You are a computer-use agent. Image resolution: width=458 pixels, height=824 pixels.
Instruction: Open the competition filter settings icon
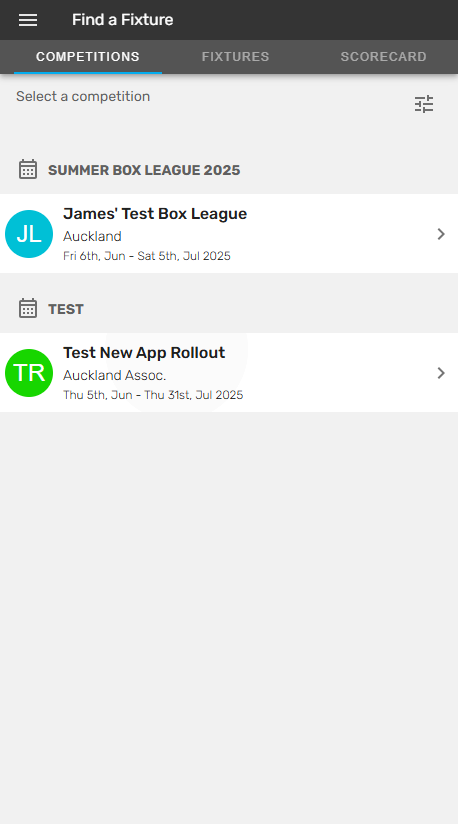(x=424, y=104)
